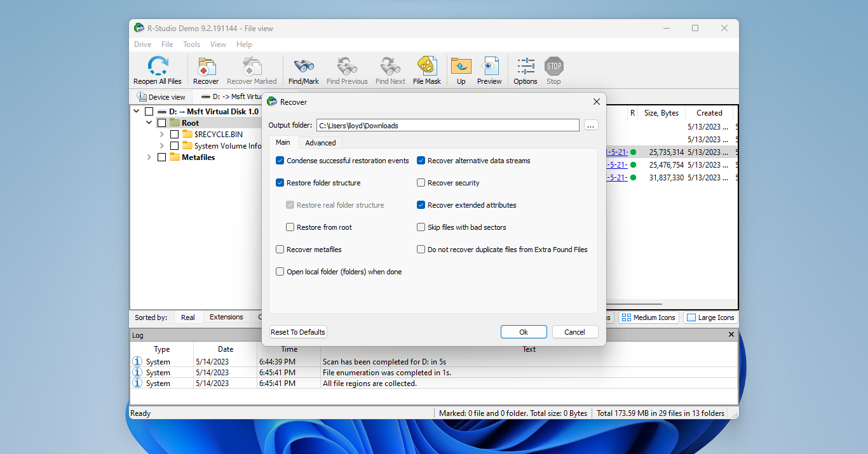Click the green dot beside size 31,837,330
Viewport: 868px width, 454px height.
[x=633, y=178]
